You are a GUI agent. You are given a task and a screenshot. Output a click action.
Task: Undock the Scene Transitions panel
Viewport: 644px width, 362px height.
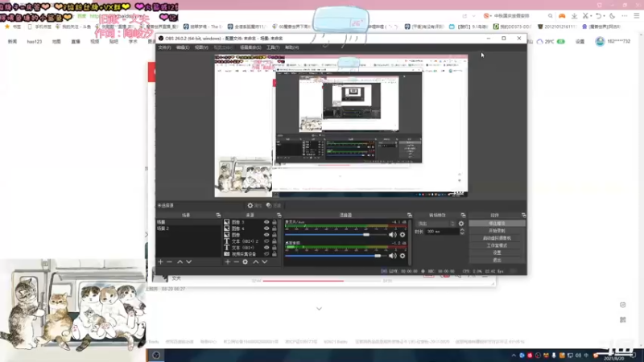pos(463,215)
